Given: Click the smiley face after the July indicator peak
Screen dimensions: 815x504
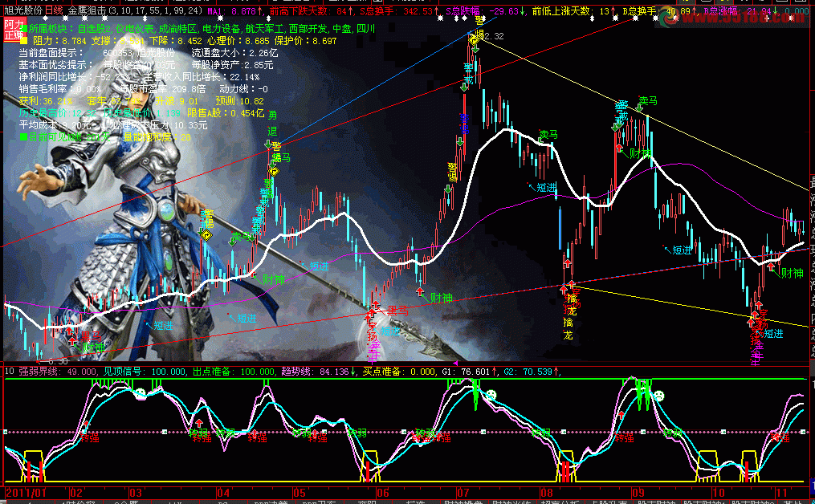Looking at the screenshot, I should 491,396.
